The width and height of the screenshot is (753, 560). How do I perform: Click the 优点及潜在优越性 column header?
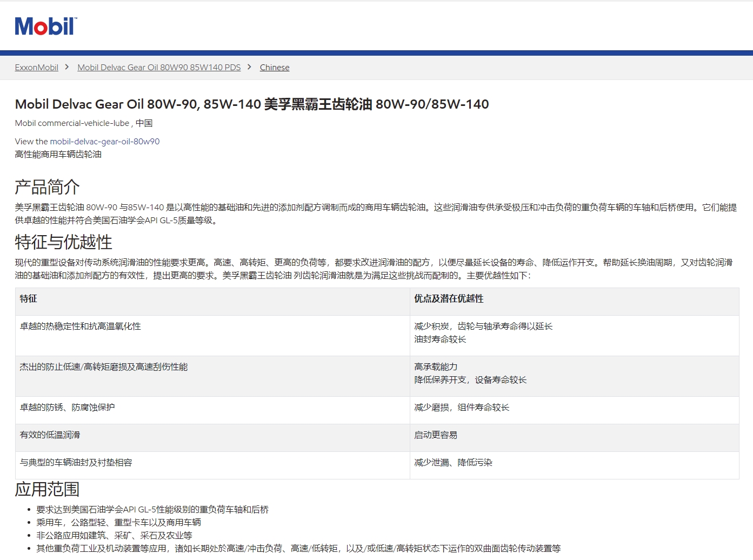[574, 302]
